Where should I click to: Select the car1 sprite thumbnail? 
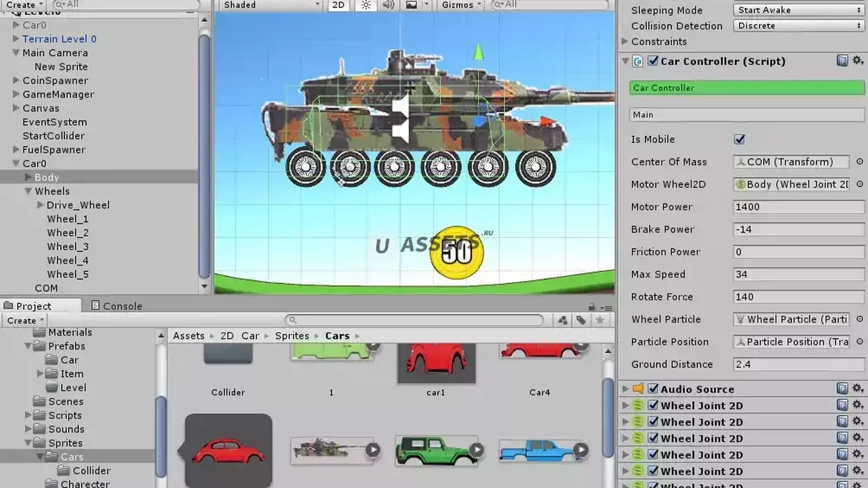[x=436, y=363]
